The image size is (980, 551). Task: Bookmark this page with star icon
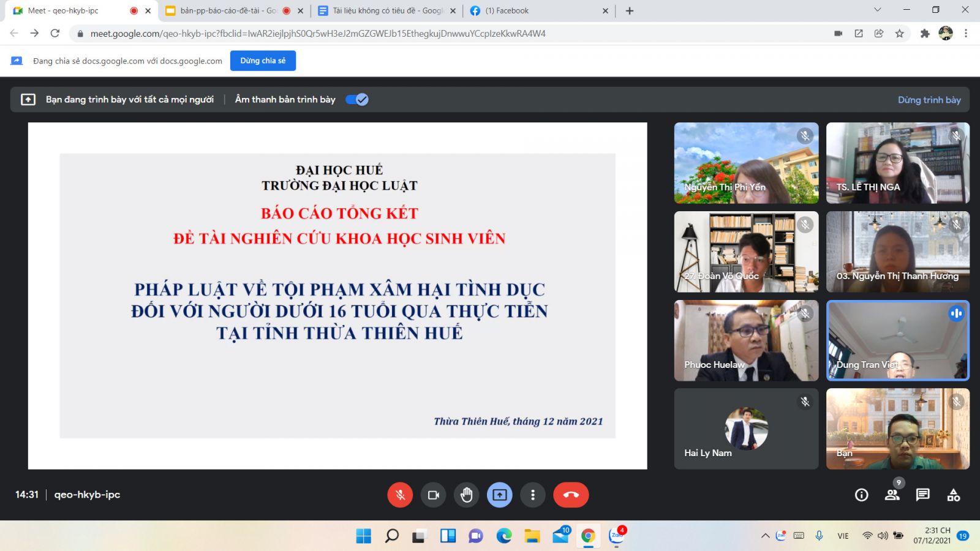pyautogui.click(x=899, y=34)
